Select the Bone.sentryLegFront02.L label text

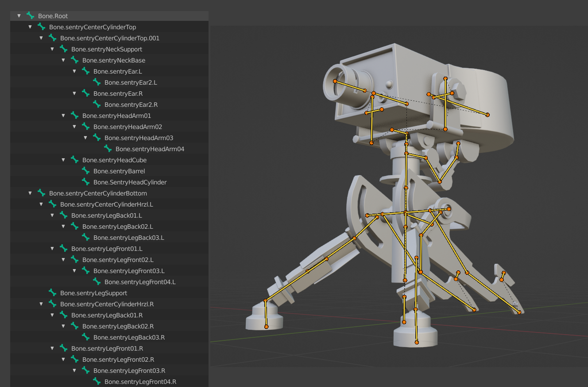(118, 260)
